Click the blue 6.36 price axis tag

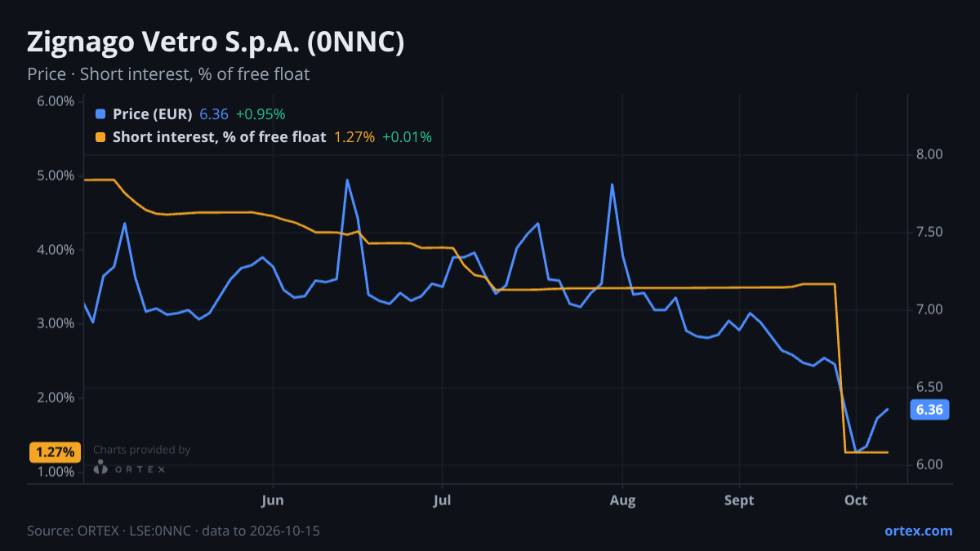tap(929, 410)
